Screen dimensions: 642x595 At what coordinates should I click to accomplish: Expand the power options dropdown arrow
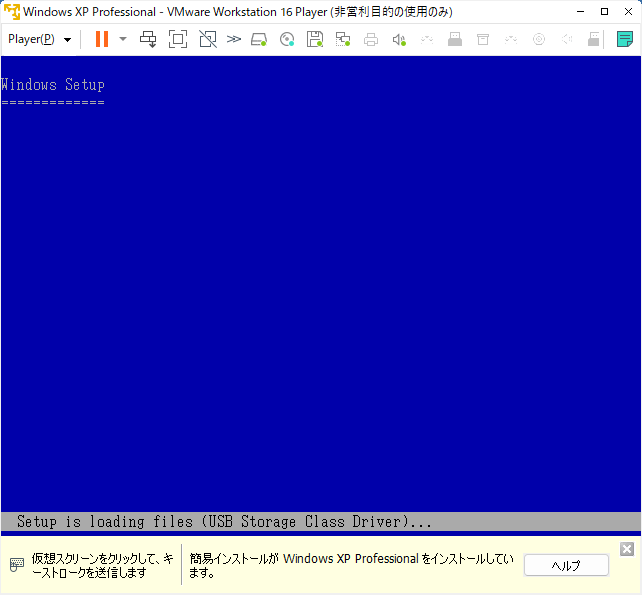[x=123, y=39]
